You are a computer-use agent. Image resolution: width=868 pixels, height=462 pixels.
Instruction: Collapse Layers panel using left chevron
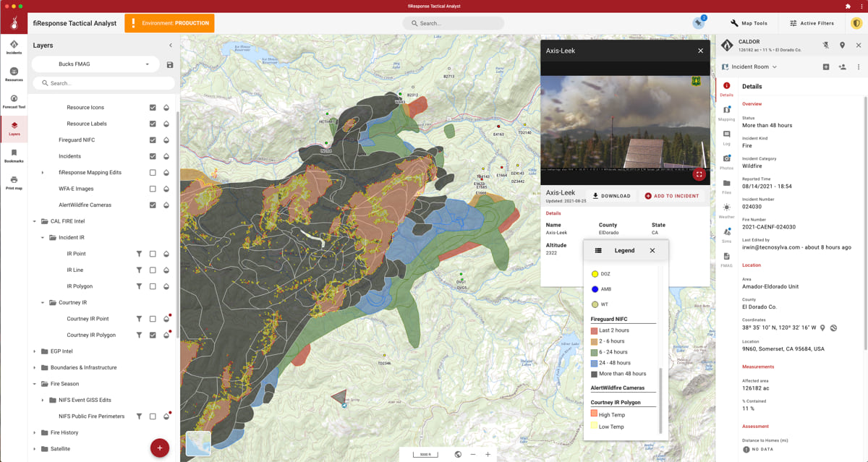[x=171, y=46]
